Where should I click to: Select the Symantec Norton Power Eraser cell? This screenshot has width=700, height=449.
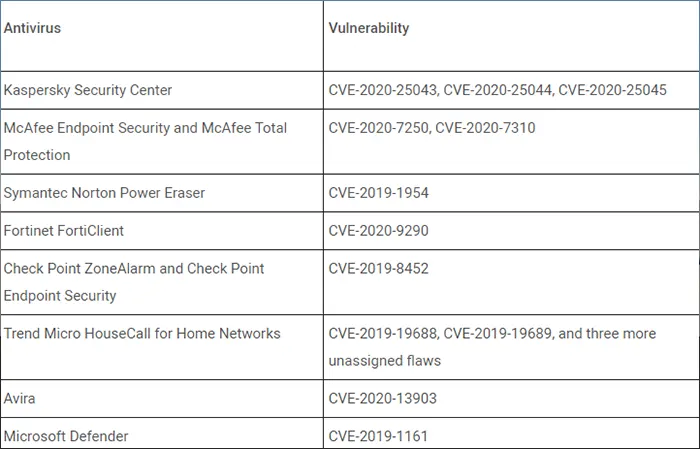162,193
